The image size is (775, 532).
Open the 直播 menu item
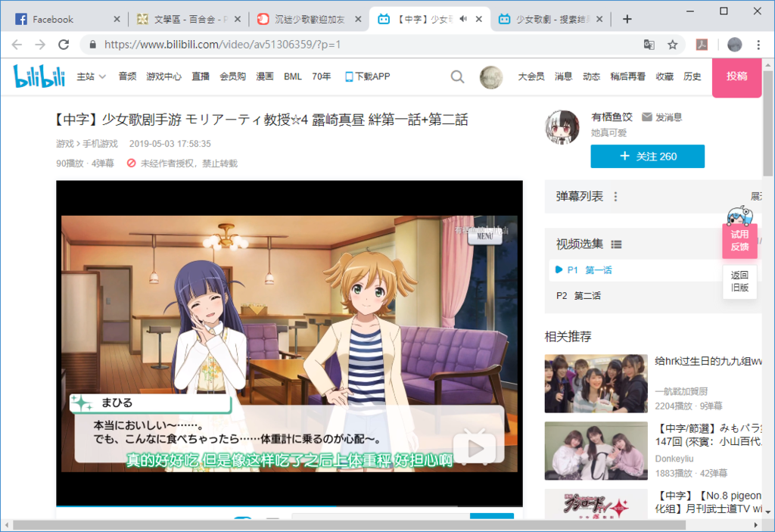point(201,76)
